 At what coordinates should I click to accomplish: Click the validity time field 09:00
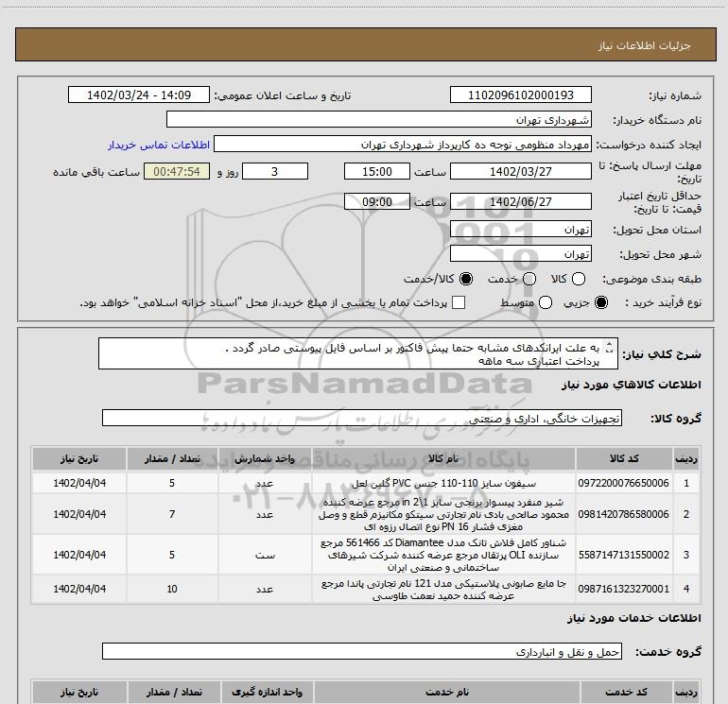pos(377,202)
